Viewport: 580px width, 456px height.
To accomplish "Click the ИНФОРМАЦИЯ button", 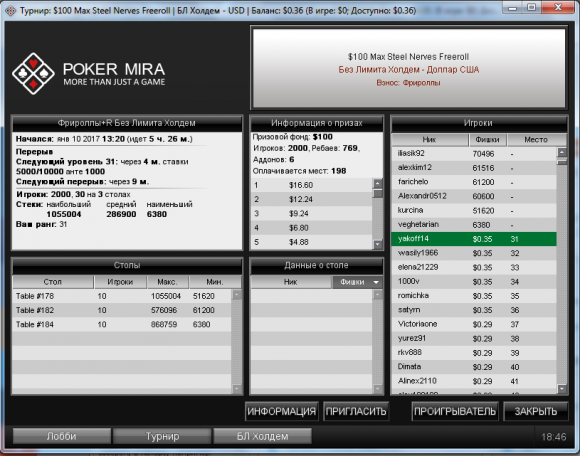I will click(281, 411).
